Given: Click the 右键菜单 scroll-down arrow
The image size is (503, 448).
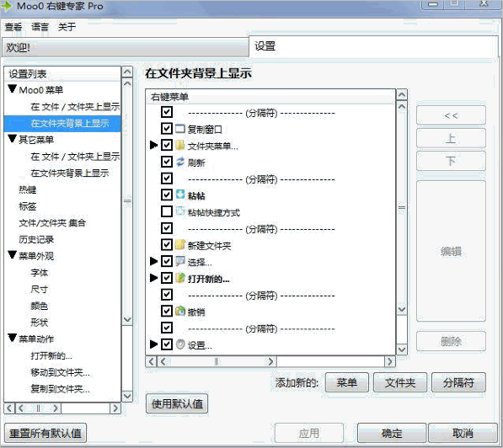Looking at the screenshot, I should point(402,349).
